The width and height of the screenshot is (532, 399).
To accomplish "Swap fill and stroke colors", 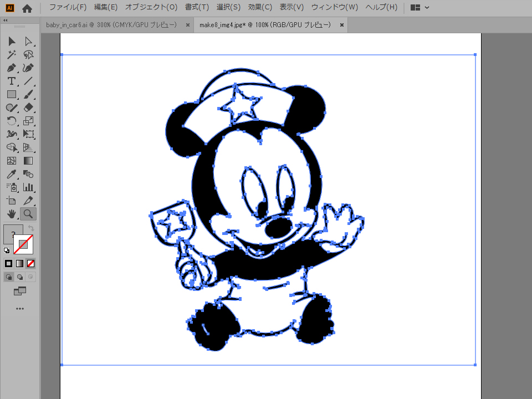I will 31,228.
